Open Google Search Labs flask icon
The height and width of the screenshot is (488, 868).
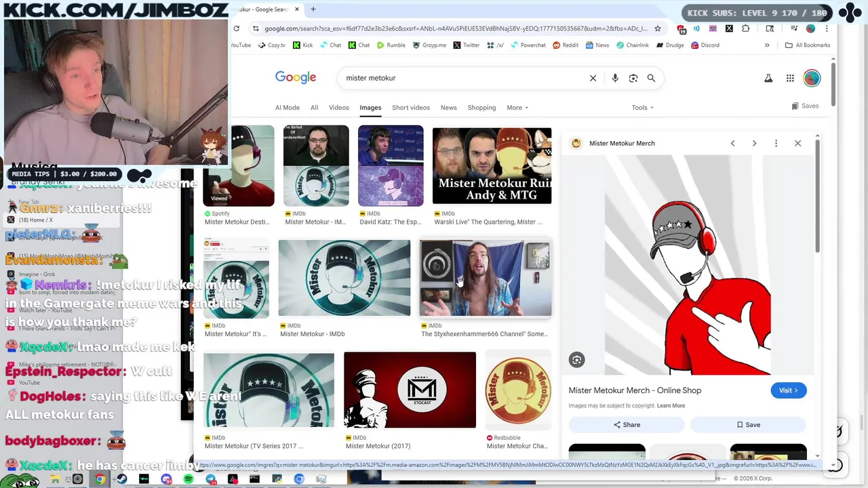tap(768, 78)
